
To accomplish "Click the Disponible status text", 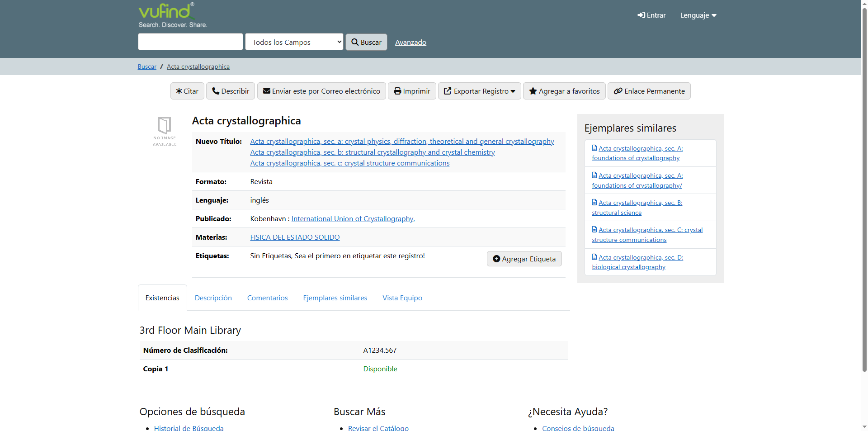I will tap(380, 369).
